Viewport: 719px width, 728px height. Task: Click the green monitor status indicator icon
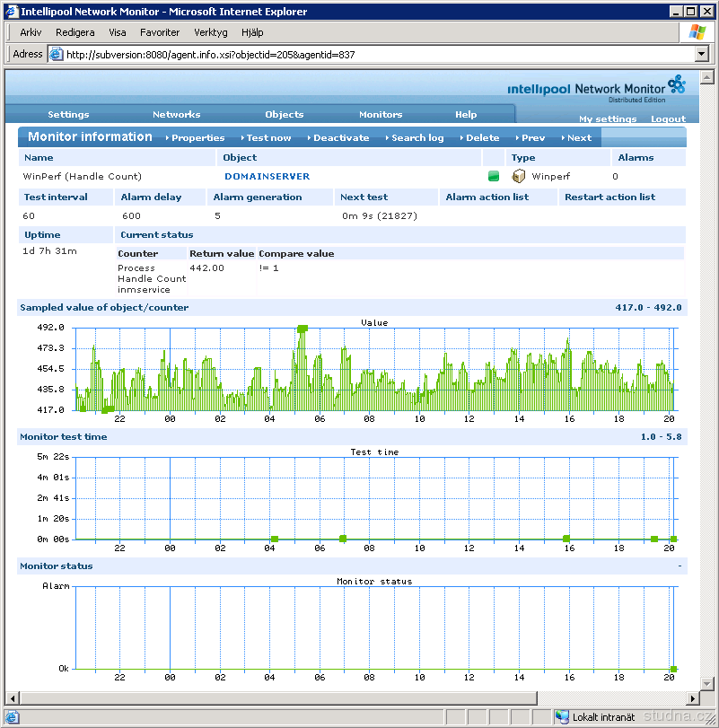tap(493, 176)
